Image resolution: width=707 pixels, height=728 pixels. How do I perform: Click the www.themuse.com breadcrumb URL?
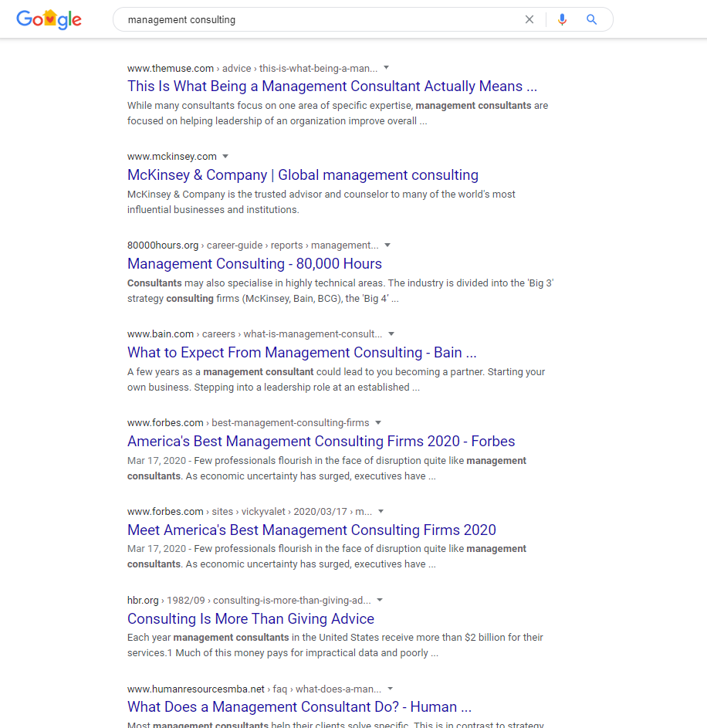[x=252, y=68]
